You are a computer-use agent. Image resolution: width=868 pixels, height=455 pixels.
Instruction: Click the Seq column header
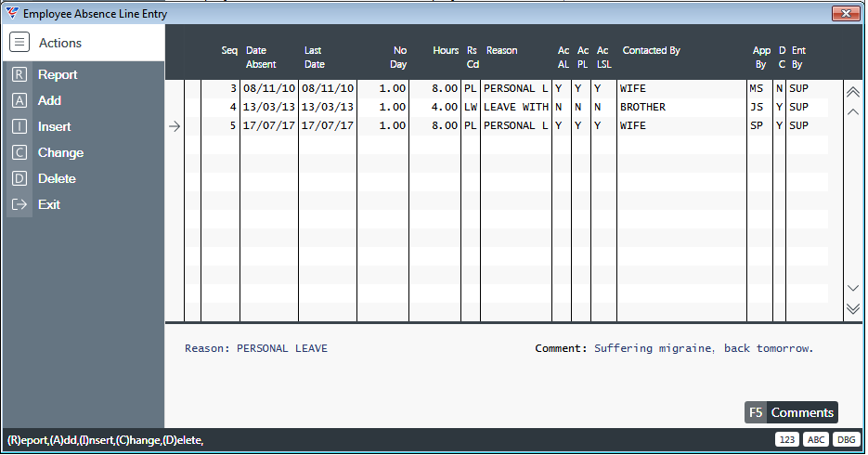229,50
